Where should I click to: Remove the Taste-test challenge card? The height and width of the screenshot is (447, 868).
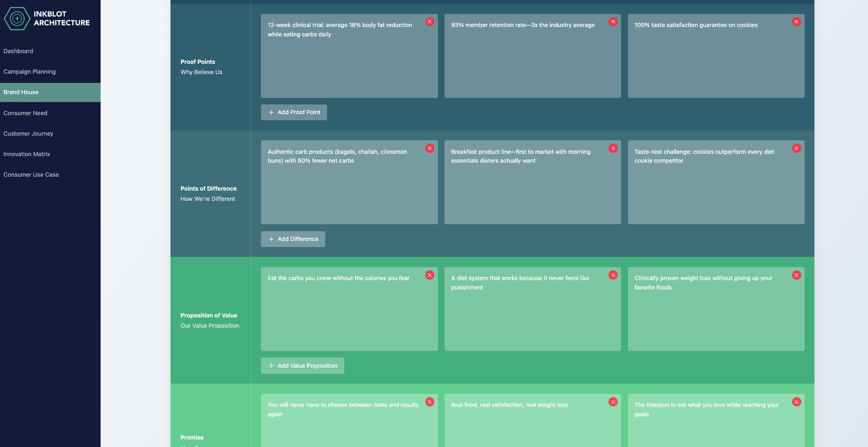click(x=796, y=149)
